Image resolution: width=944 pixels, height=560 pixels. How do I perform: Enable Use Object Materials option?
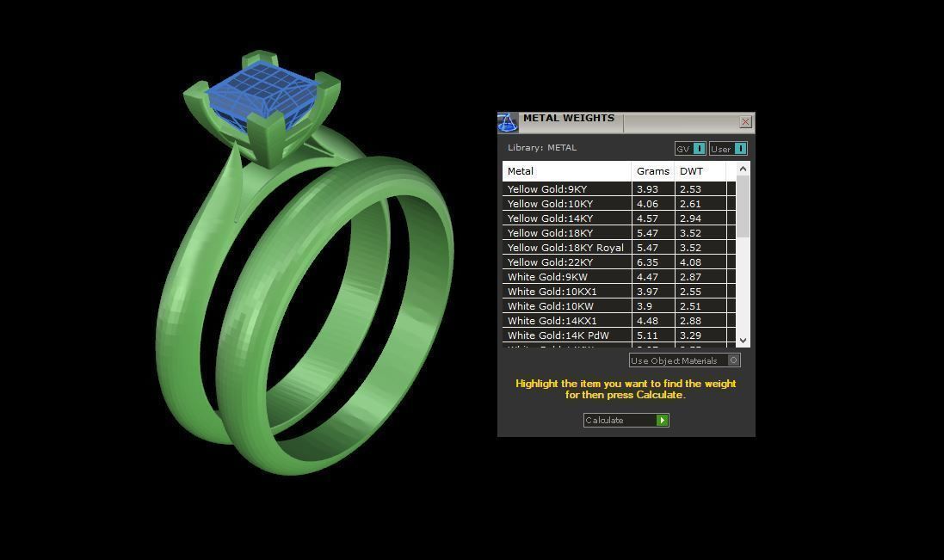684,360
